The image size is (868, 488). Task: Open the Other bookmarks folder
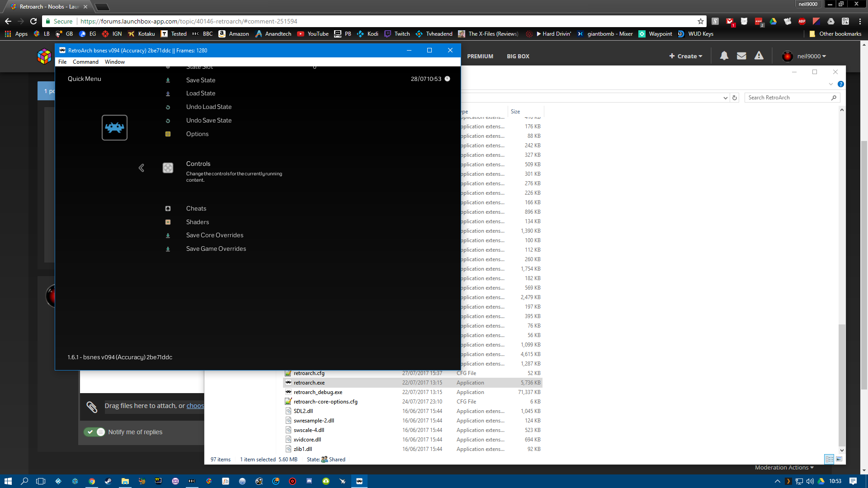click(x=835, y=34)
